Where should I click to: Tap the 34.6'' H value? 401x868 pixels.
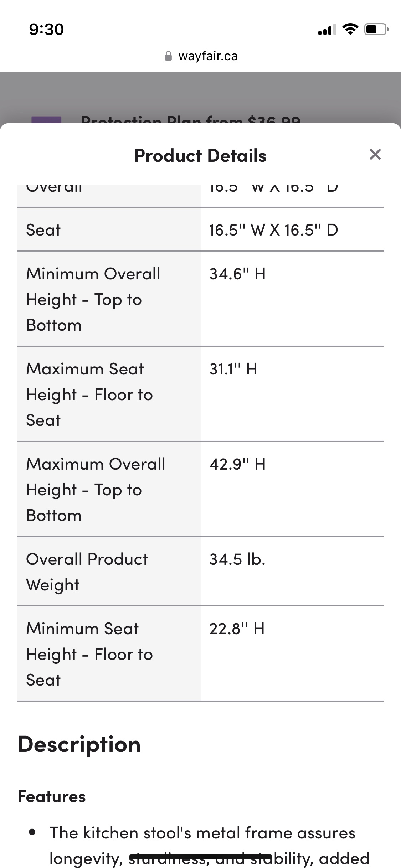pyautogui.click(x=237, y=274)
